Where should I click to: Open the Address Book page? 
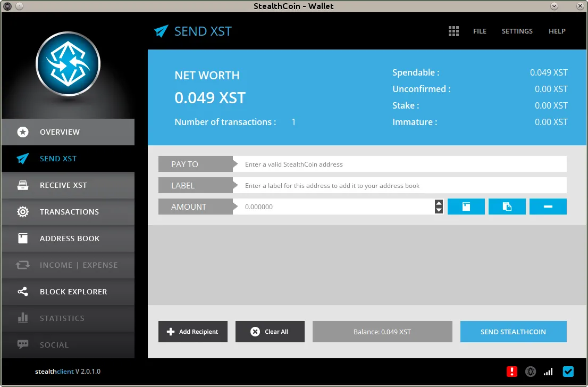click(68, 238)
